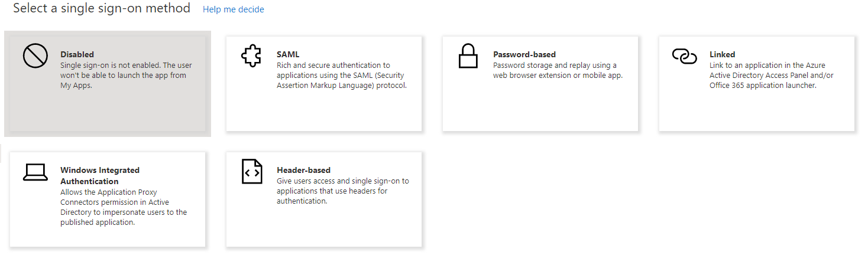Open the 'Help me decide' link

pyautogui.click(x=233, y=9)
